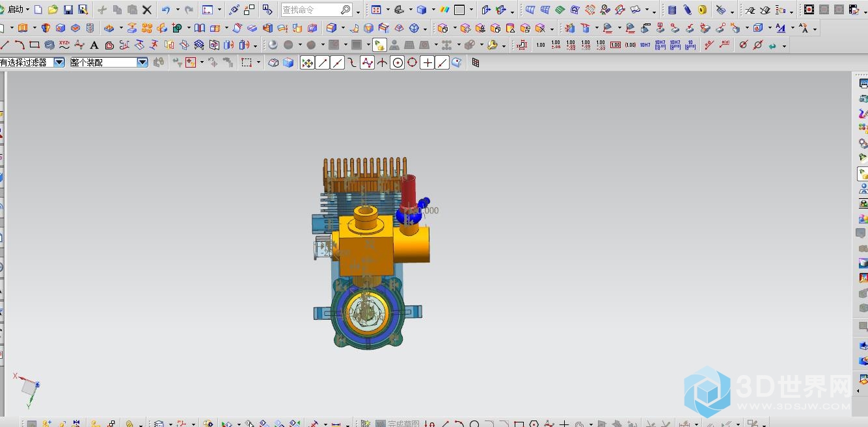Open the 整个装配 selection scope dropdown
868x427 pixels.
coord(142,62)
